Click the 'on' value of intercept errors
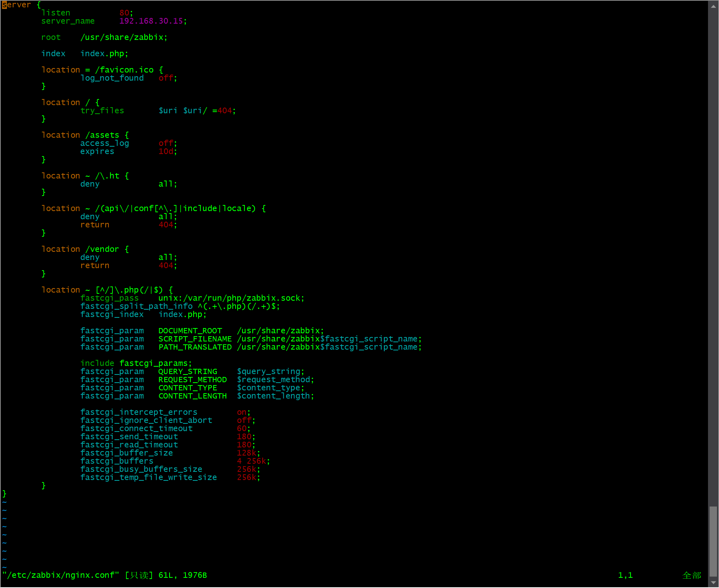 [x=242, y=412]
